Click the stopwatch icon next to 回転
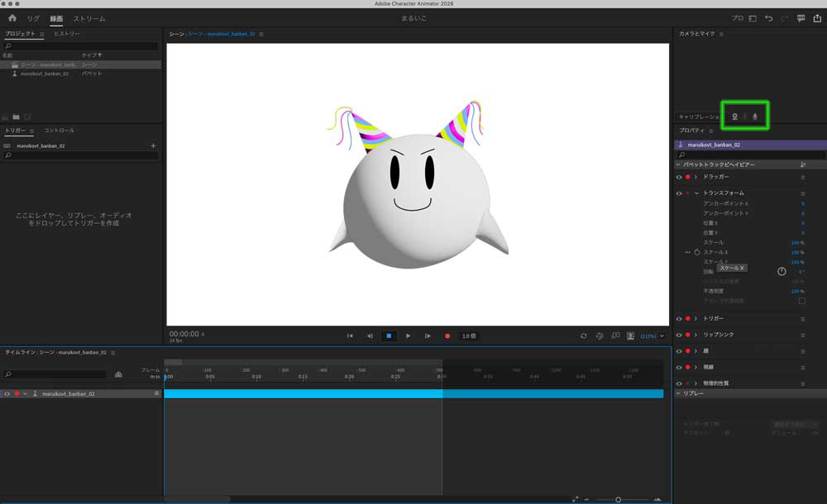This screenshot has height=504, width=827. click(782, 271)
